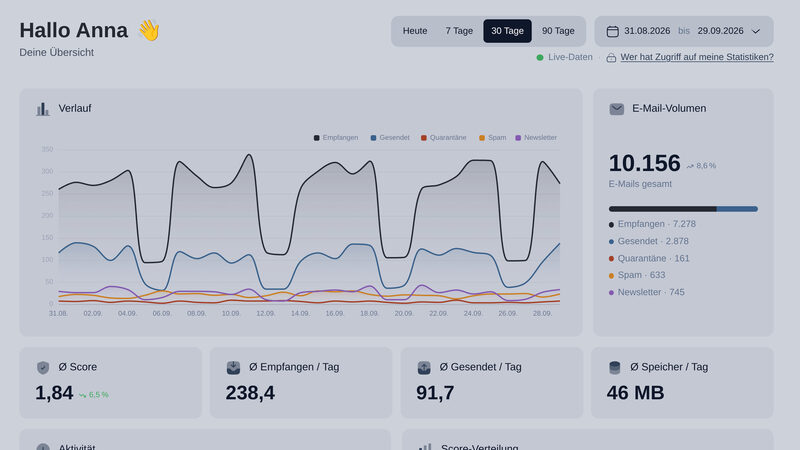The image size is (800, 450).
Task: Toggle the Newsletter series in legend
Action: coord(536,138)
